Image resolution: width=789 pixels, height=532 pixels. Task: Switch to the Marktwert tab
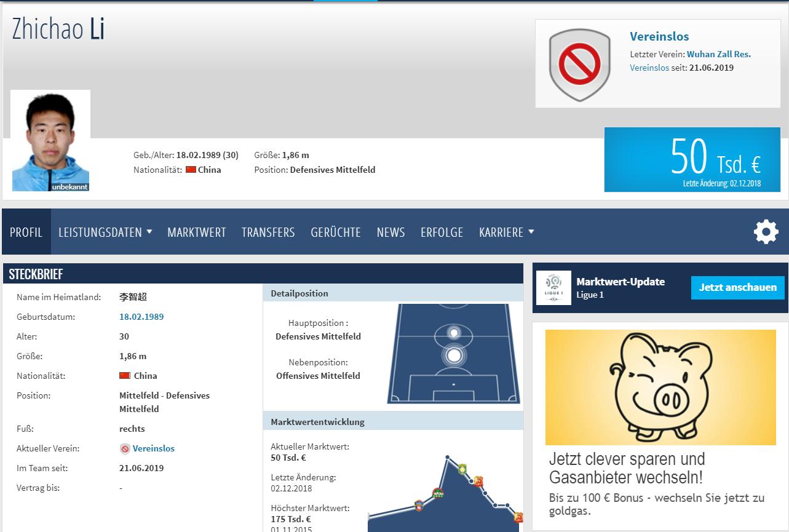[197, 232]
